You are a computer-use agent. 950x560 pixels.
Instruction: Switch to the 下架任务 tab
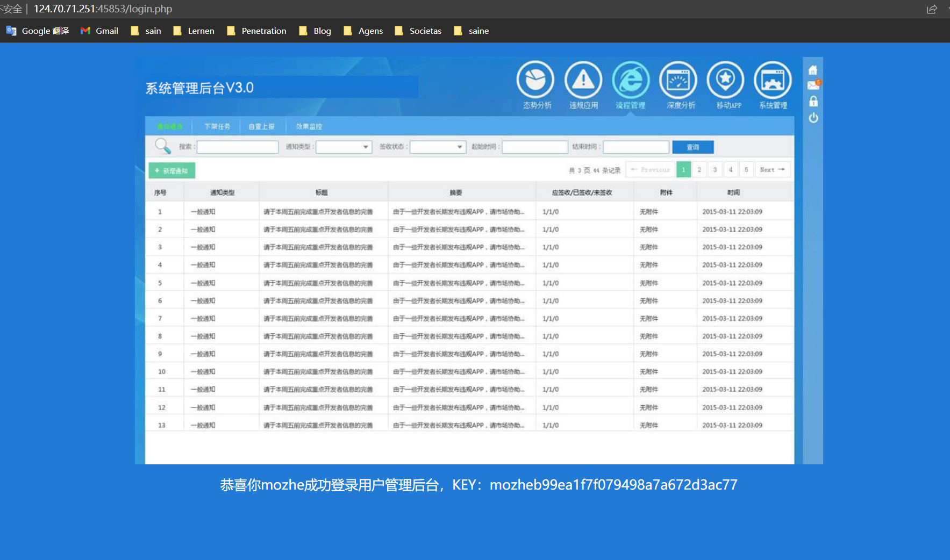pos(217,126)
